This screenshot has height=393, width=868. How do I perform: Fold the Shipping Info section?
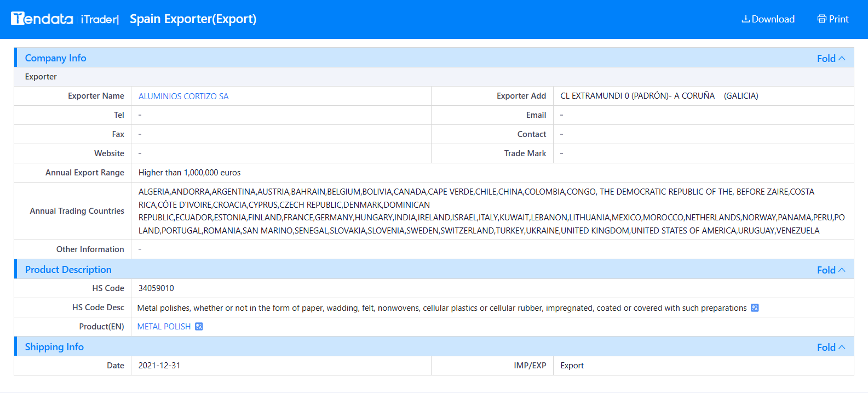point(831,347)
